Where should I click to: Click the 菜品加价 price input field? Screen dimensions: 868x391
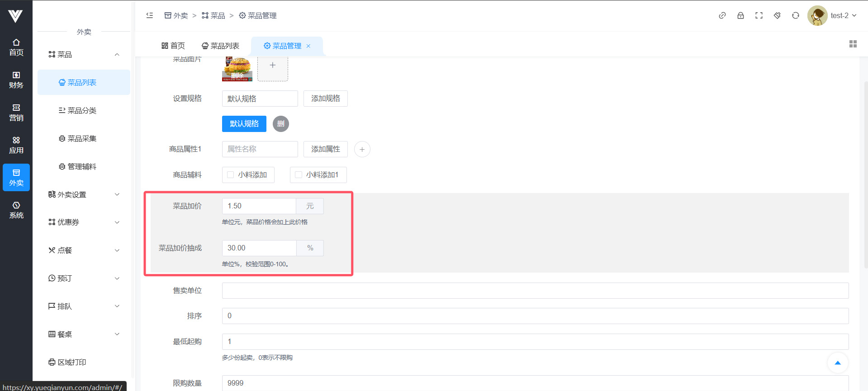tap(259, 206)
